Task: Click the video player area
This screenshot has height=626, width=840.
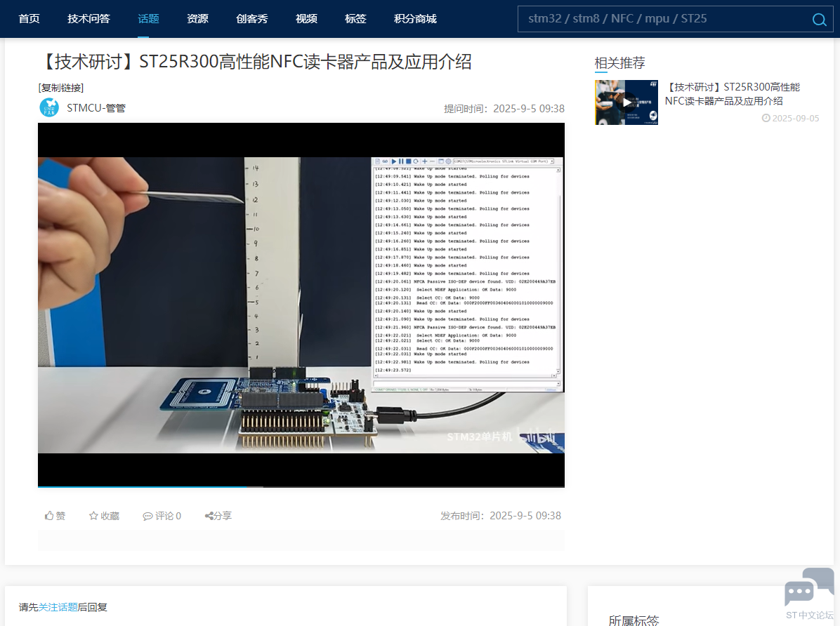Action: click(x=301, y=305)
